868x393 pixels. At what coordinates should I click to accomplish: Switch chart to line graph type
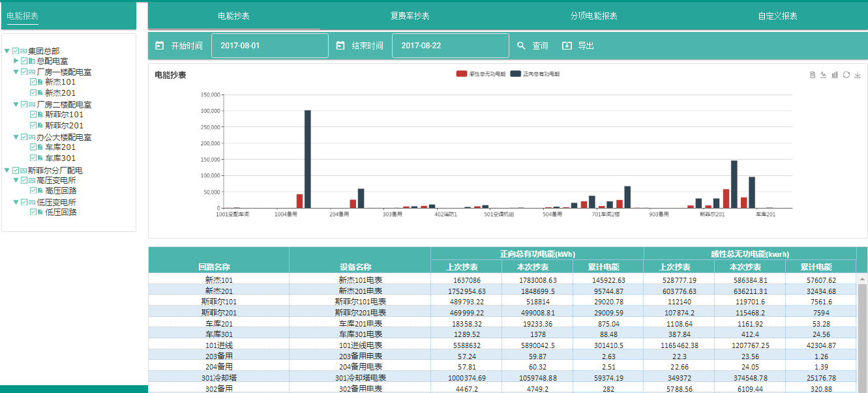click(x=824, y=75)
